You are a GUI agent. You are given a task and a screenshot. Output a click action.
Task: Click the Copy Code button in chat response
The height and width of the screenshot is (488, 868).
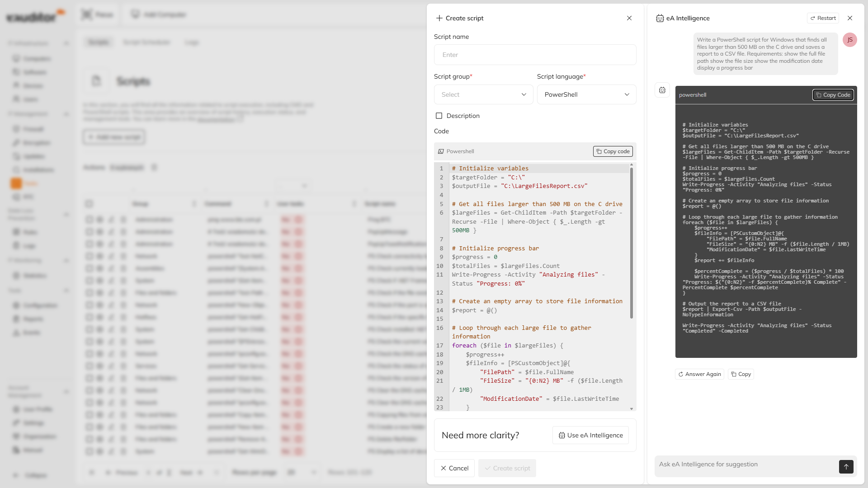(833, 95)
